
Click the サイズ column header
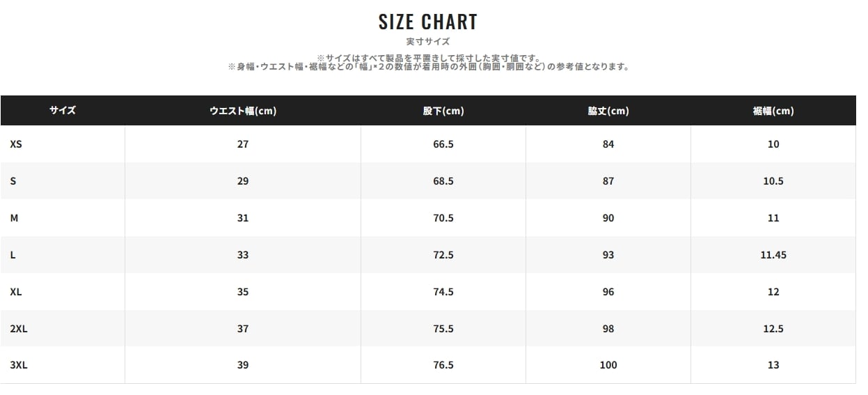tap(63, 110)
